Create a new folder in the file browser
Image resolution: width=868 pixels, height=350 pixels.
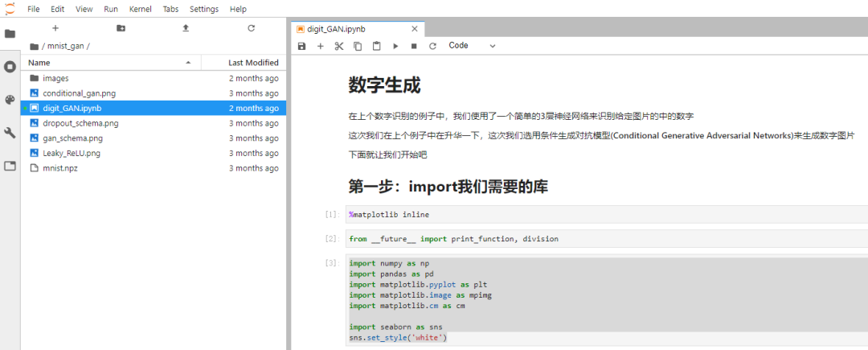(121, 28)
